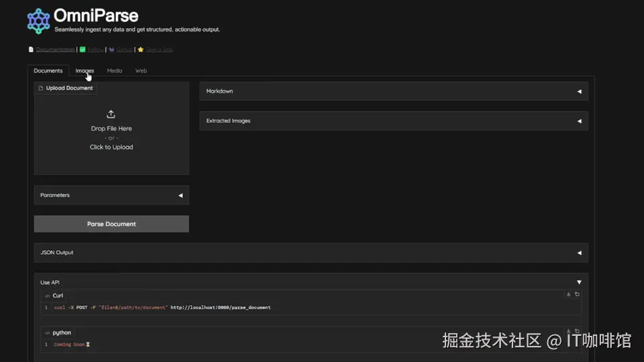Click the yellow star icon
The width and height of the screenshot is (644, 362).
(x=141, y=50)
